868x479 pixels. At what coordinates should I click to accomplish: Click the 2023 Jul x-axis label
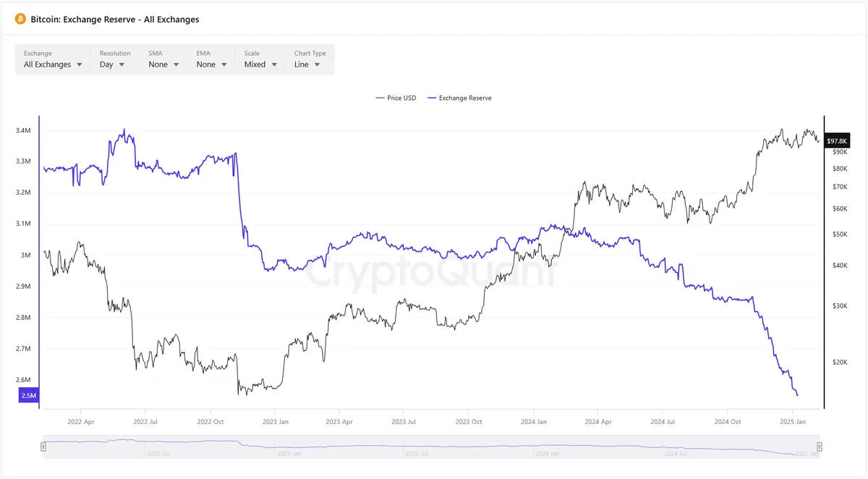coord(404,421)
